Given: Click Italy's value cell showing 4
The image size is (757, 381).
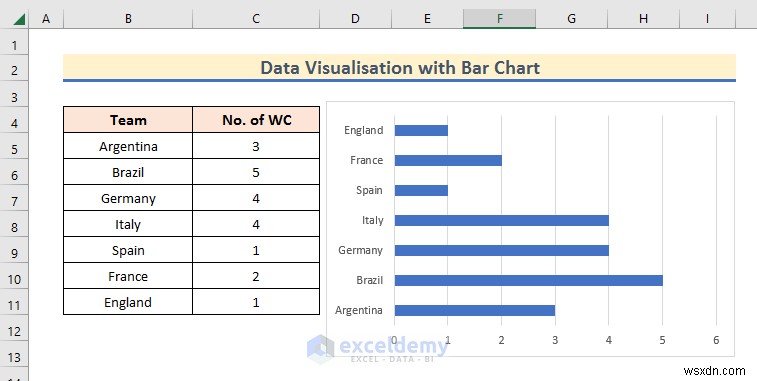Looking at the screenshot, I should pyautogui.click(x=256, y=224).
